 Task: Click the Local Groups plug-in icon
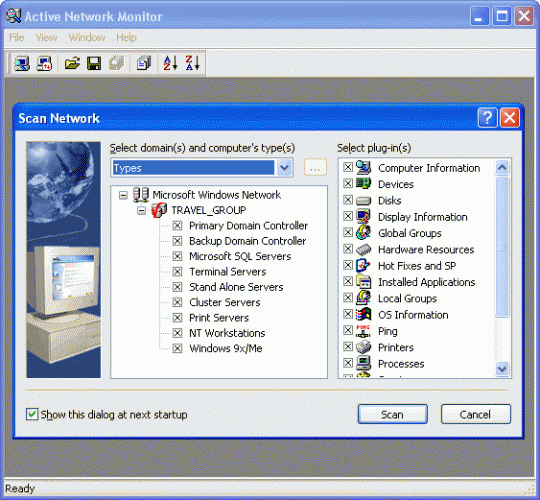point(363,298)
